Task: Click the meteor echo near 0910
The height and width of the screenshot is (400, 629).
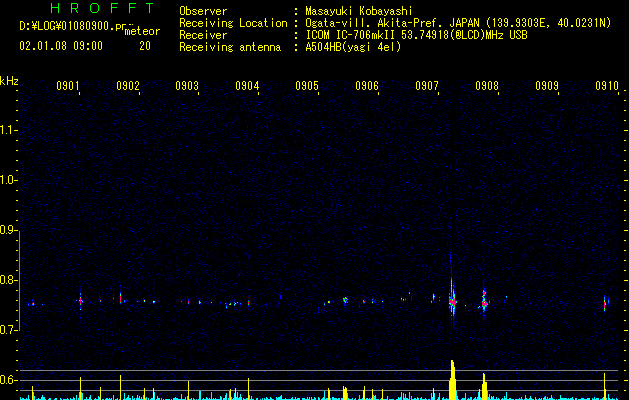Action: pyautogui.click(x=605, y=304)
